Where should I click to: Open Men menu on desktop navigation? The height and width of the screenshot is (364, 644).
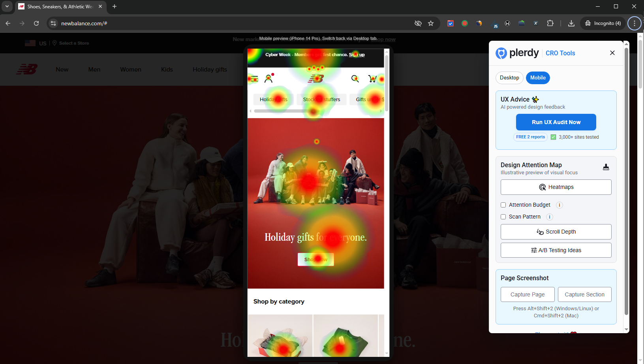(x=94, y=70)
